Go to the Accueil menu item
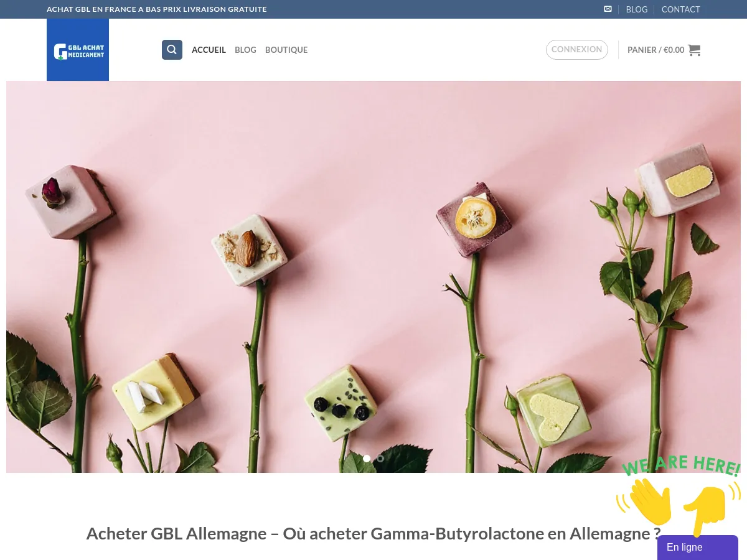This screenshot has width=747, height=560. coord(209,50)
